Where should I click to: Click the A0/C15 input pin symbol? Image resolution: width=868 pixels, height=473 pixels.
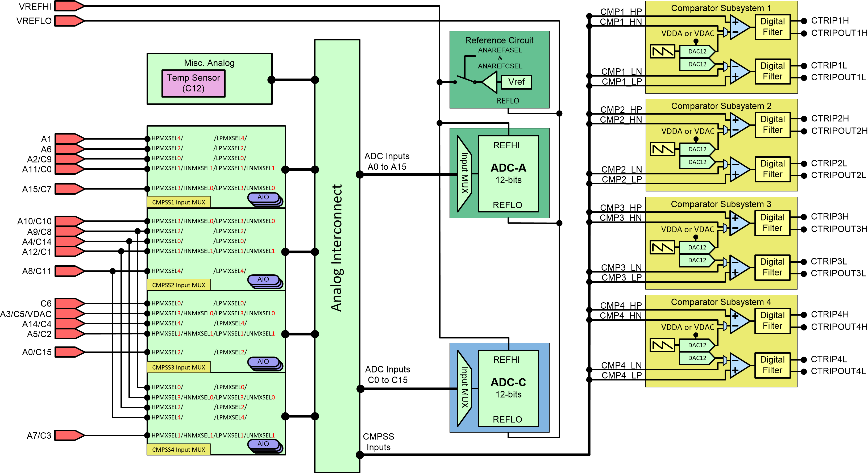click(69, 352)
